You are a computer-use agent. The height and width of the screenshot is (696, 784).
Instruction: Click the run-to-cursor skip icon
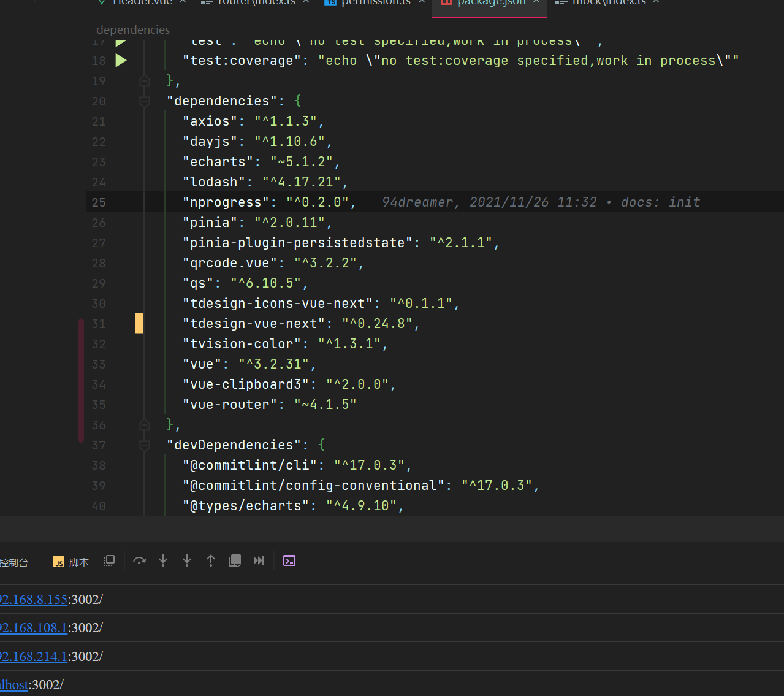258,560
